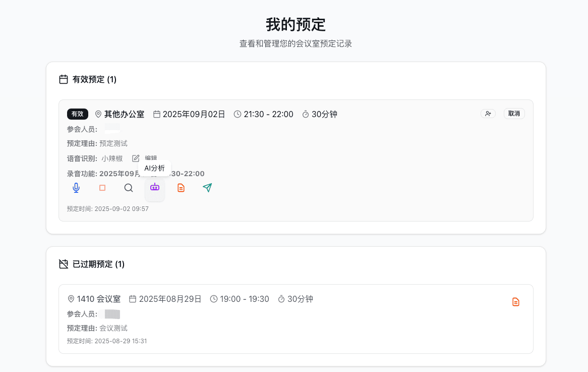
Task: Stop recording with the orange square icon
Action: [102, 188]
